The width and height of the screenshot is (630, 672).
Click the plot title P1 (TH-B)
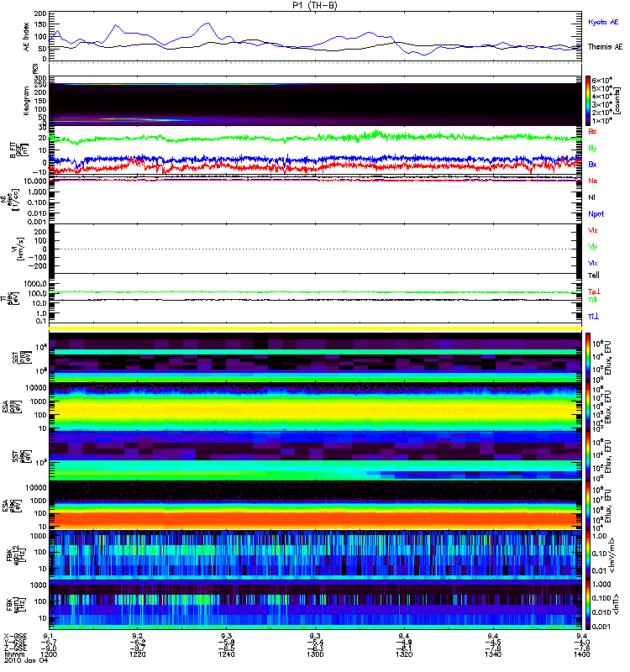[x=315, y=5]
